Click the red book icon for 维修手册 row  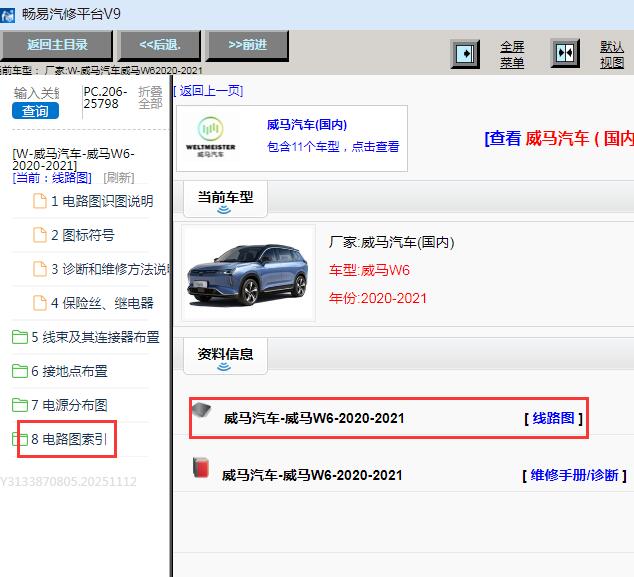click(x=201, y=467)
